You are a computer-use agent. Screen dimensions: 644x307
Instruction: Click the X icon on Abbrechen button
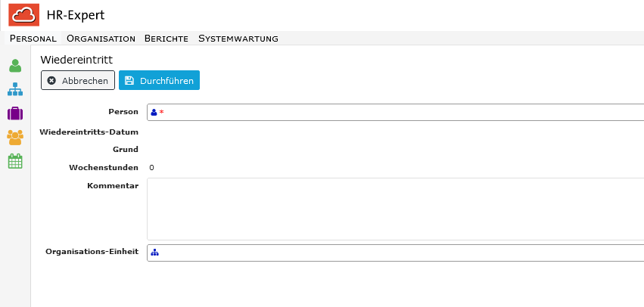51,80
